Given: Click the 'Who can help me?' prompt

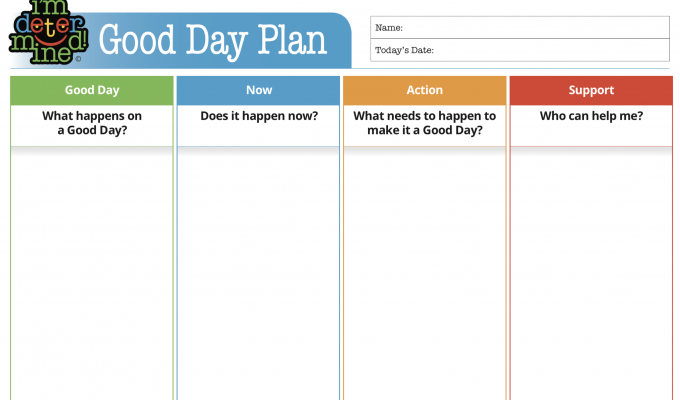Looking at the screenshot, I should 591,116.
